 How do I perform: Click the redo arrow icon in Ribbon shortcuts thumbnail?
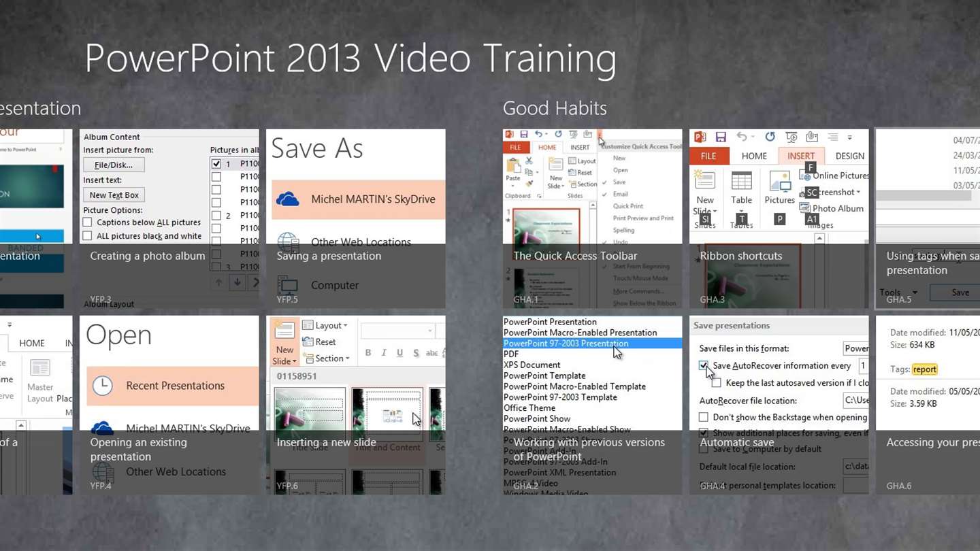(x=770, y=137)
